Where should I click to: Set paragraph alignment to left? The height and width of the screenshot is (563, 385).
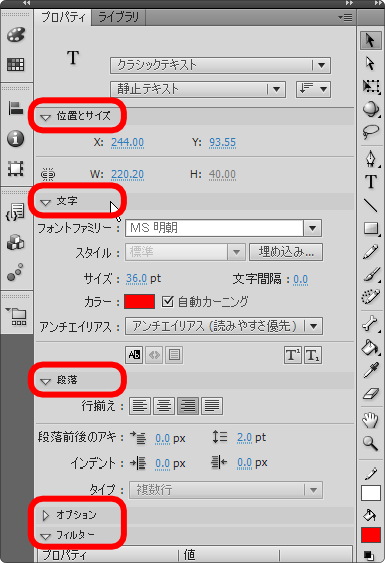[x=140, y=406]
